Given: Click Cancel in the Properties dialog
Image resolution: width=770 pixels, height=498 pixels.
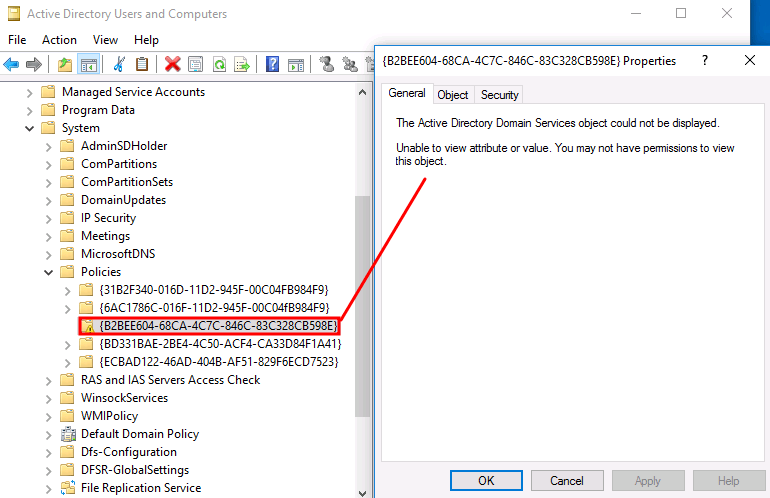Looking at the screenshot, I should click(x=567, y=480).
